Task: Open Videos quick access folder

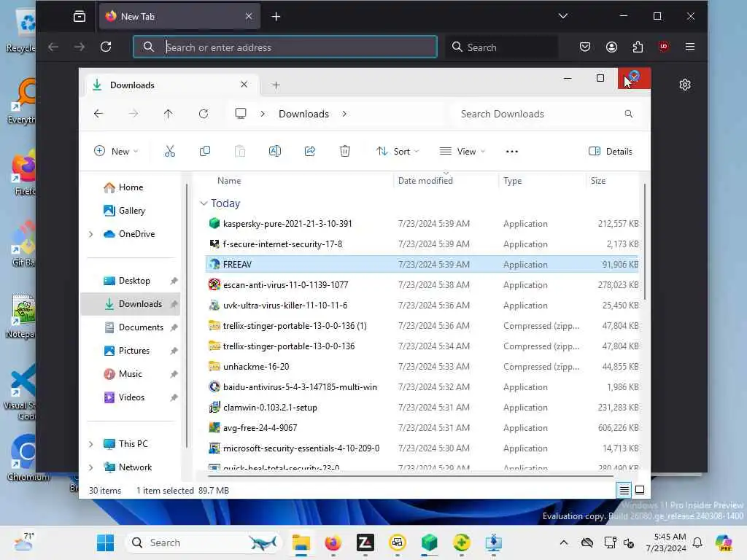Action: tap(131, 397)
